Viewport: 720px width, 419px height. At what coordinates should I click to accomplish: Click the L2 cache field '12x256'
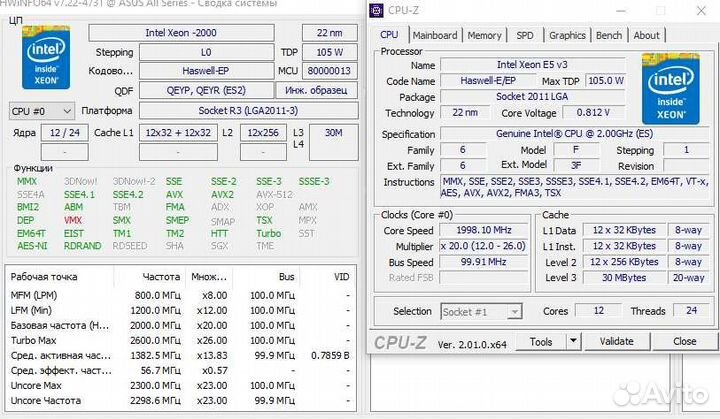pos(263,133)
